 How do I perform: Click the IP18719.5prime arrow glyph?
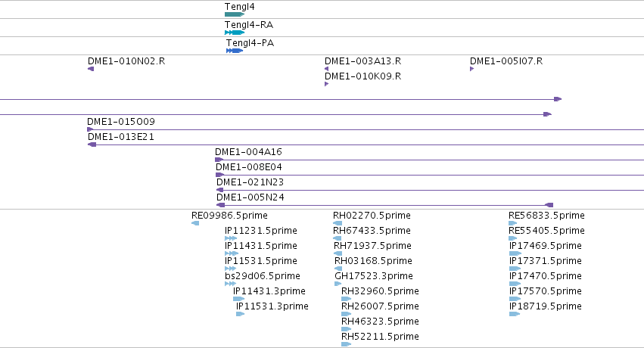[x=515, y=314]
